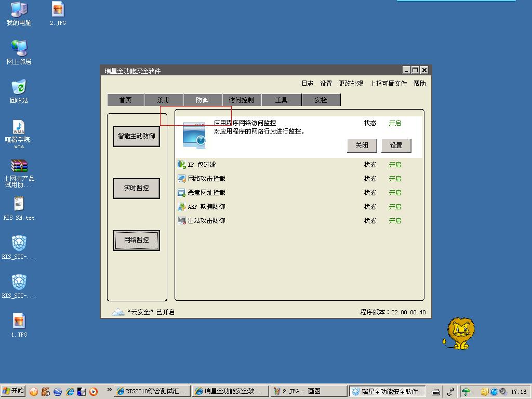Select the ARP 欺骗防御 list row text
This screenshot has height=399, width=532.
click(x=207, y=207)
